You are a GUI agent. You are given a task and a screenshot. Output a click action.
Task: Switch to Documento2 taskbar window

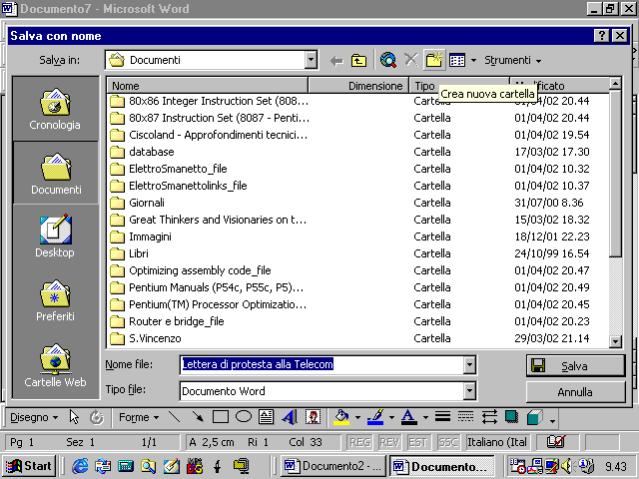click(x=333, y=466)
